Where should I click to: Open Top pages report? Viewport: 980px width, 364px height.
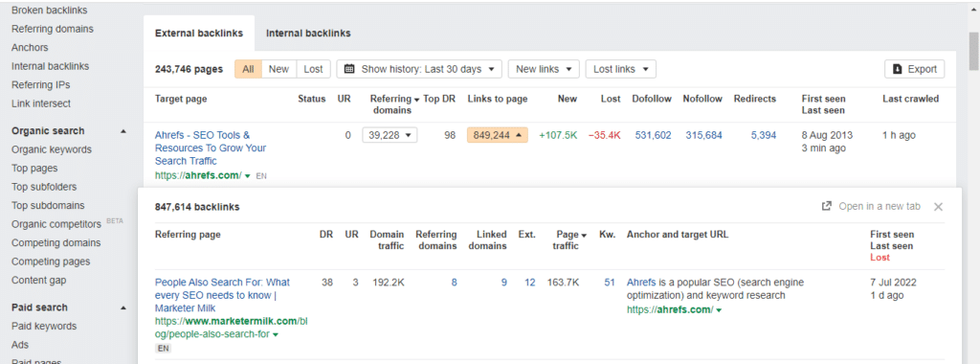click(34, 169)
